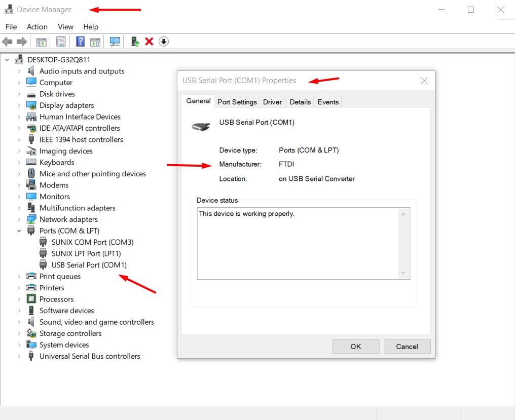515x420 pixels.
Task: Click the Audio inputs and outputs speaker icon
Action: (x=31, y=71)
